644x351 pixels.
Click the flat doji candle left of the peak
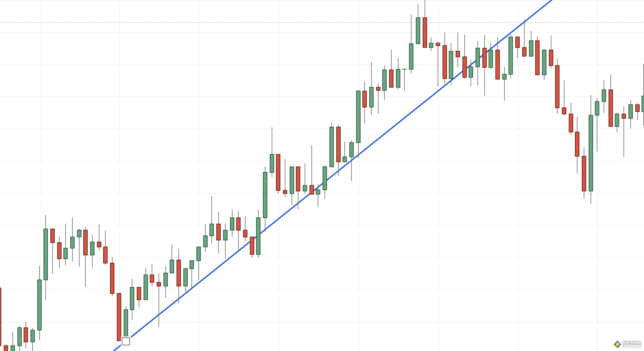tap(404, 69)
